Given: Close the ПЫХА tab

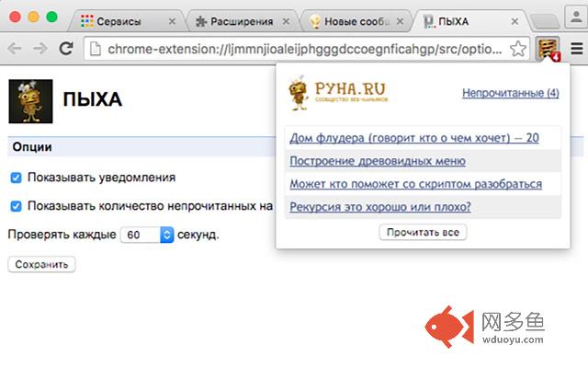Looking at the screenshot, I should (514, 21).
